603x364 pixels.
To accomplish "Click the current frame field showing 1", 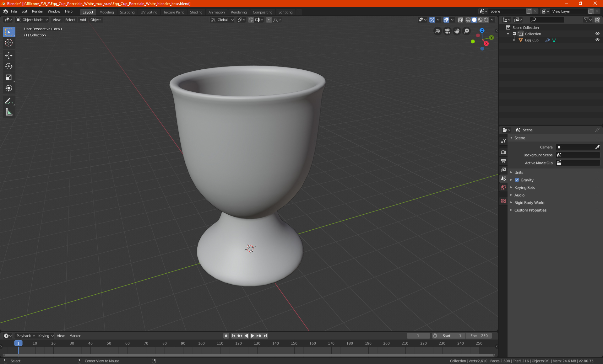I will [x=418, y=336].
